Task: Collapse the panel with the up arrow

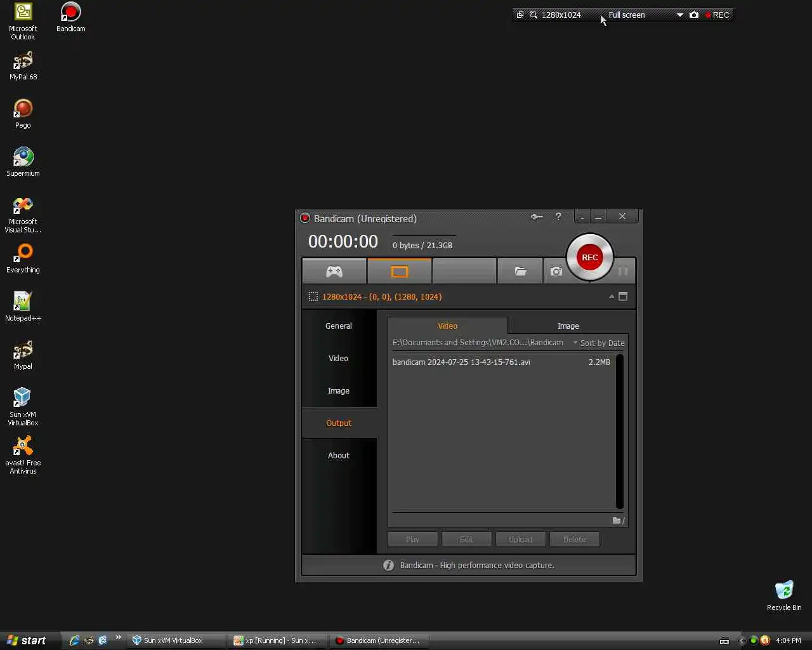Action: pyautogui.click(x=612, y=296)
